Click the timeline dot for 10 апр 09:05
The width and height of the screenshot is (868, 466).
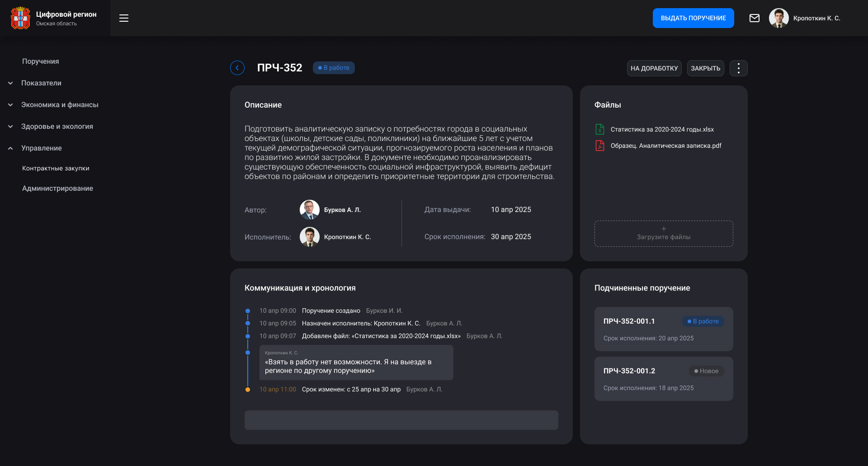(x=248, y=324)
